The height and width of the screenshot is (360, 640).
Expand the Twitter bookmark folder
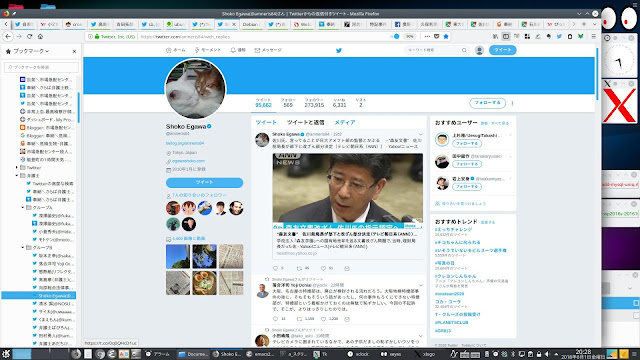pyautogui.click(x=17, y=167)
